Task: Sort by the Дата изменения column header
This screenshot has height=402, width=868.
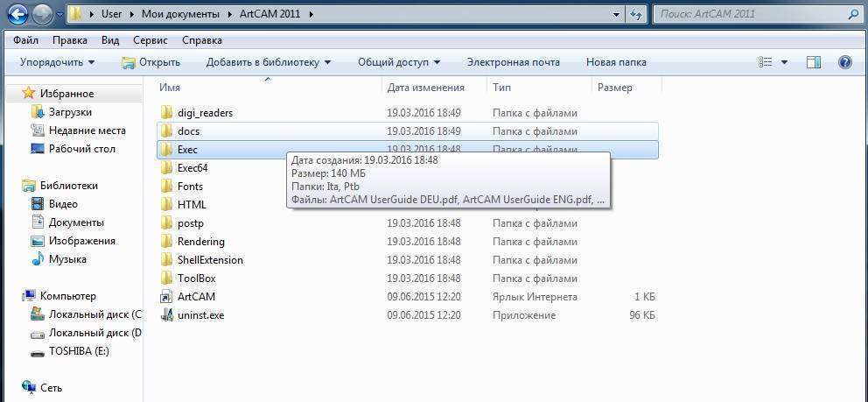Action: coord(425,88)
